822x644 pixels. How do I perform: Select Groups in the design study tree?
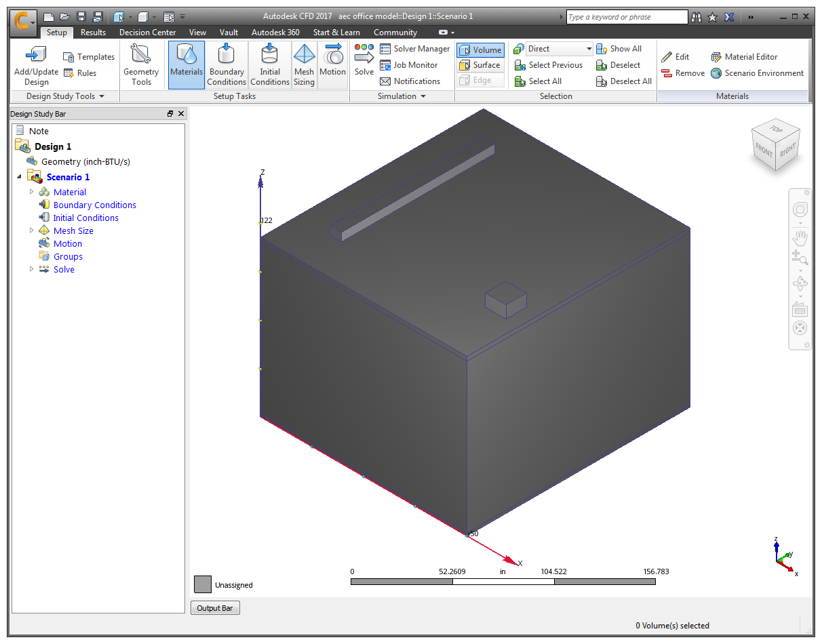(68, 256)
